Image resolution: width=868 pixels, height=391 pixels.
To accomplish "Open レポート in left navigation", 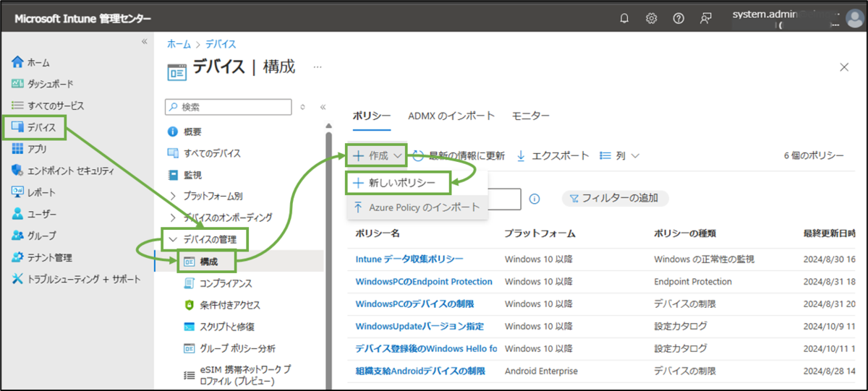I will (x=34, y=192).
